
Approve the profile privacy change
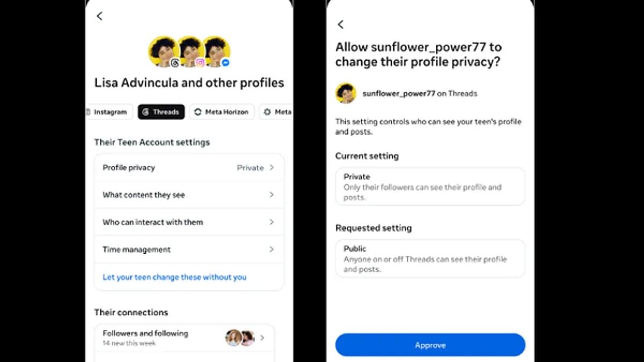coord(430,345)
